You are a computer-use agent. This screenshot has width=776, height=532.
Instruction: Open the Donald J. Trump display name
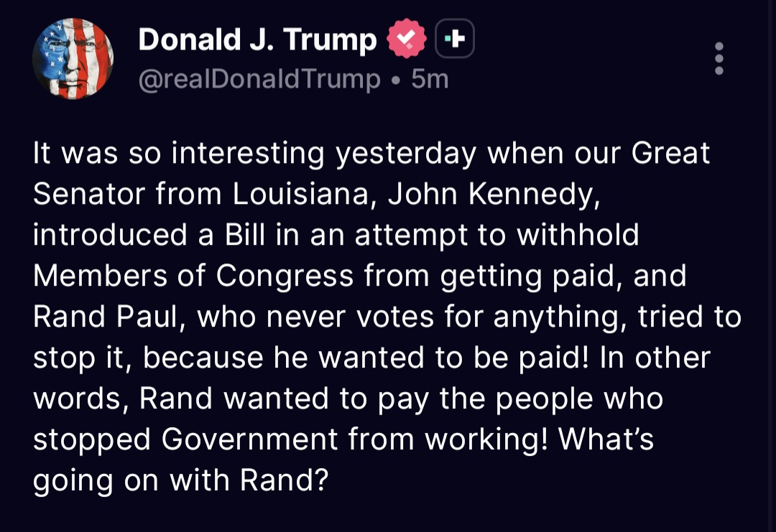[x=257, y=39]
